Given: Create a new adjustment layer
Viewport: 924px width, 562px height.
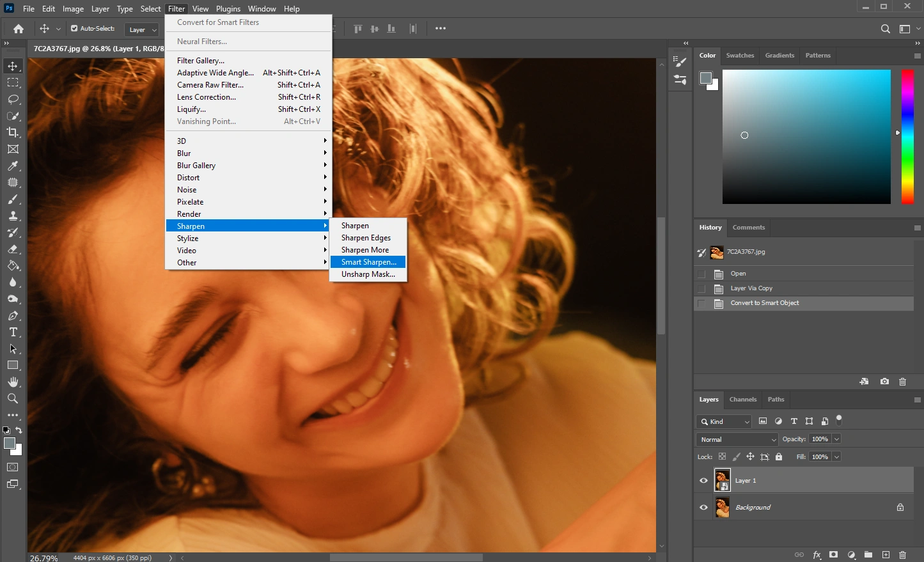Looking at the screenshot, I should point(851,555).
